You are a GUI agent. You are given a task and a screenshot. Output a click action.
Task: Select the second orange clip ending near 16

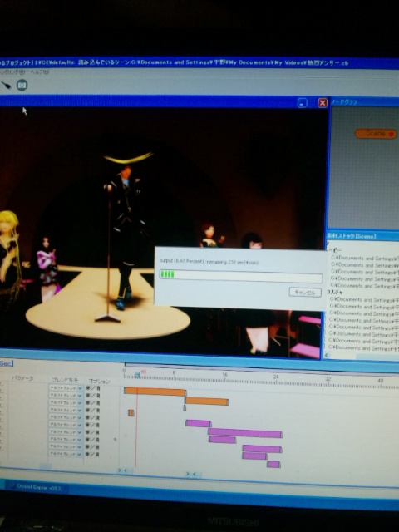coord(207,401)
